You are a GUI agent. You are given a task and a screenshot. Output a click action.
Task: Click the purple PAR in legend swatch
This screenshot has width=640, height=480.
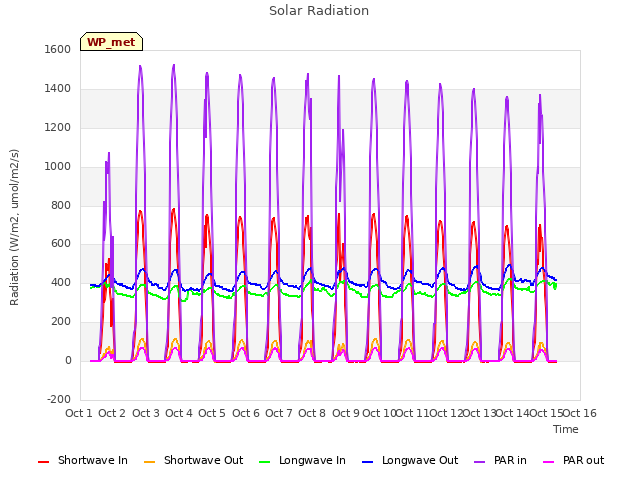480,462
